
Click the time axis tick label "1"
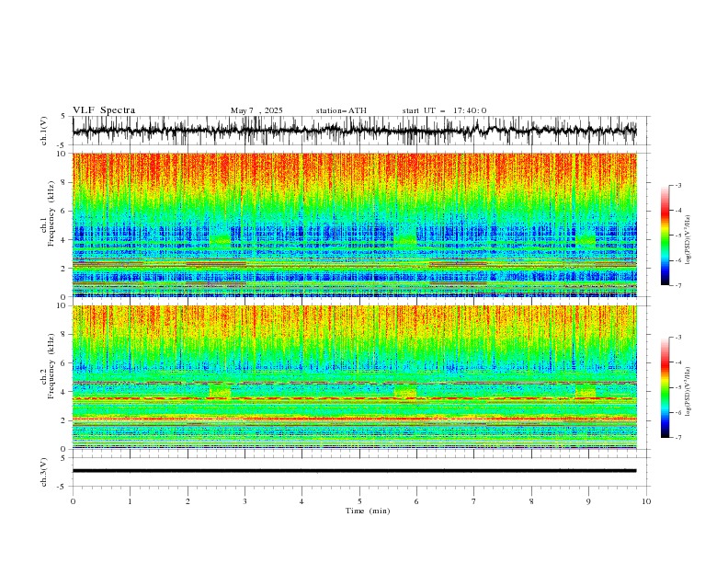pos(130,501)
